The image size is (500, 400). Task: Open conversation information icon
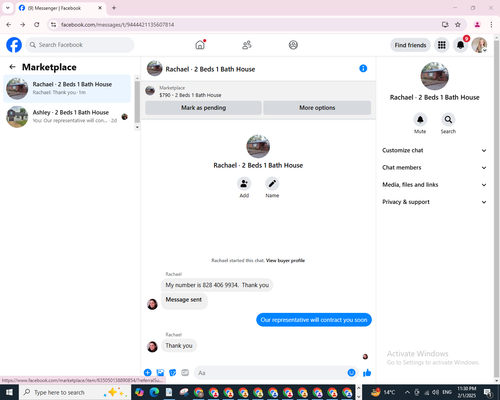[x=363, y=68]
